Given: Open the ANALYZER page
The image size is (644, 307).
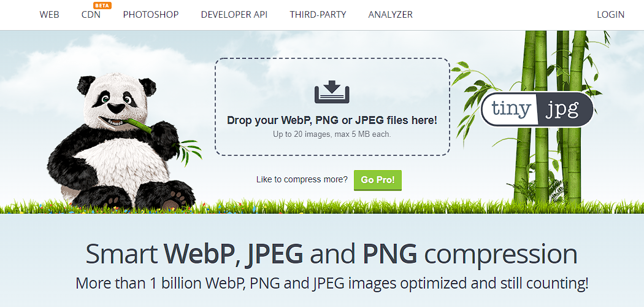Looking at the screenshot, I should click(x=391, y=14).
